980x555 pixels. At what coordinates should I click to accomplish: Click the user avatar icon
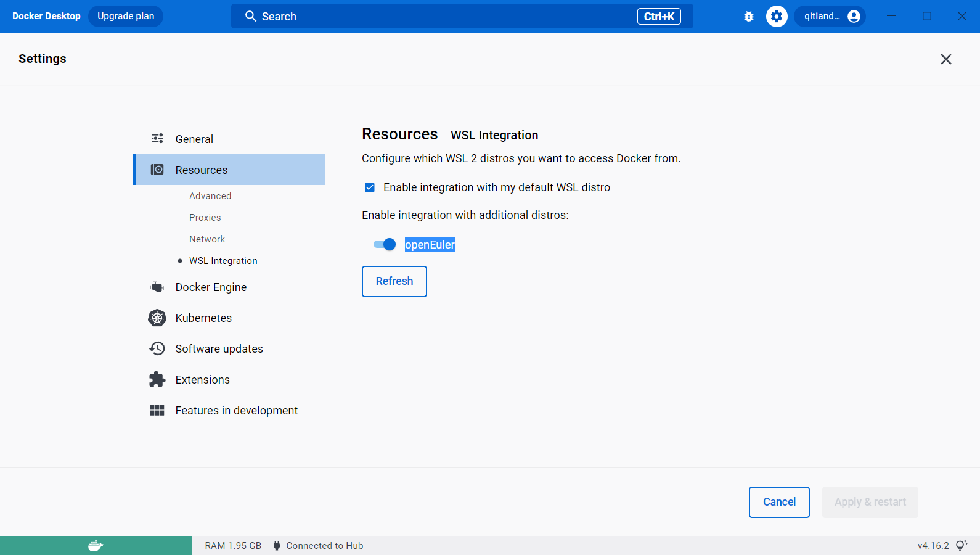854,17
